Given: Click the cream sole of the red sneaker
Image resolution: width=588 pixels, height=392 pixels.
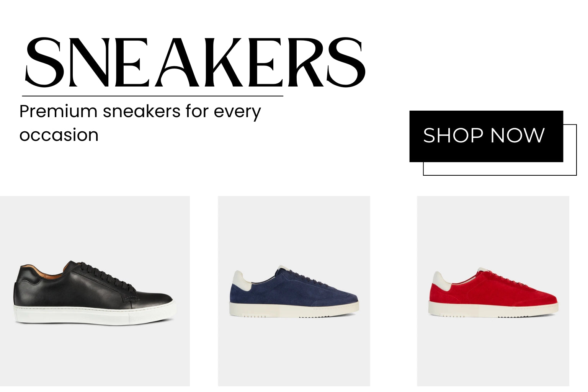Looking at the screenshot, I should 493,309.
